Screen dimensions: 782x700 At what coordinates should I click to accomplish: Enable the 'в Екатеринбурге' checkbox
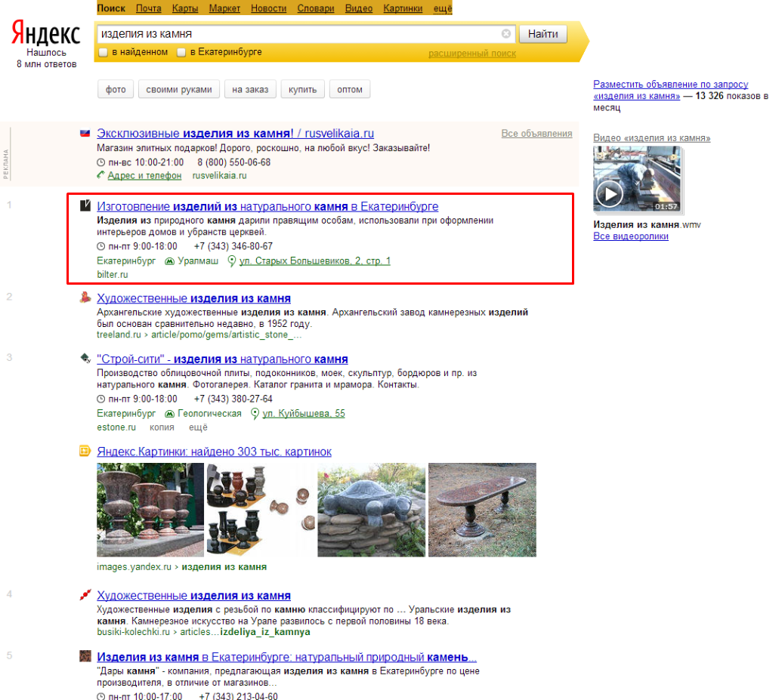(x=181, y=52)
